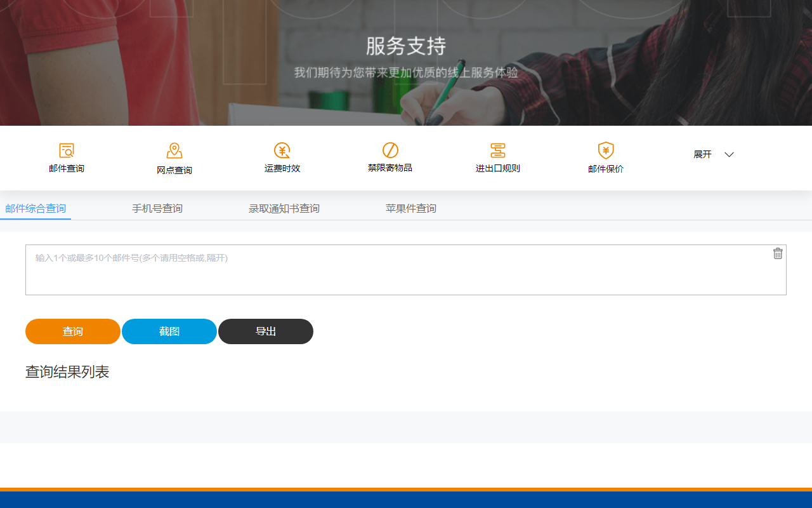The height and width of the screenshot is (508, 812).
Task: Expand the 展开 service menu
Action: tap(702, 154)
